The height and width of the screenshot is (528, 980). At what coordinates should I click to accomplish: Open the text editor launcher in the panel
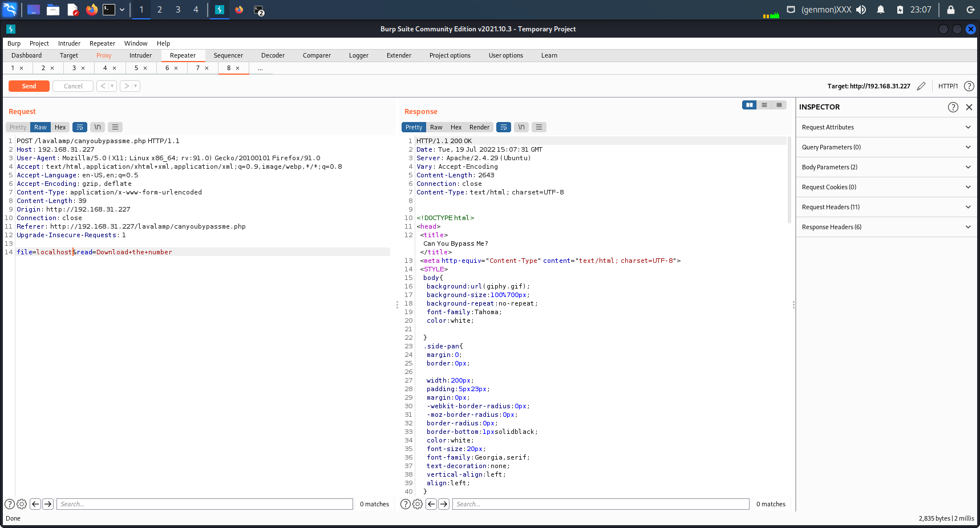click(72, 10)
